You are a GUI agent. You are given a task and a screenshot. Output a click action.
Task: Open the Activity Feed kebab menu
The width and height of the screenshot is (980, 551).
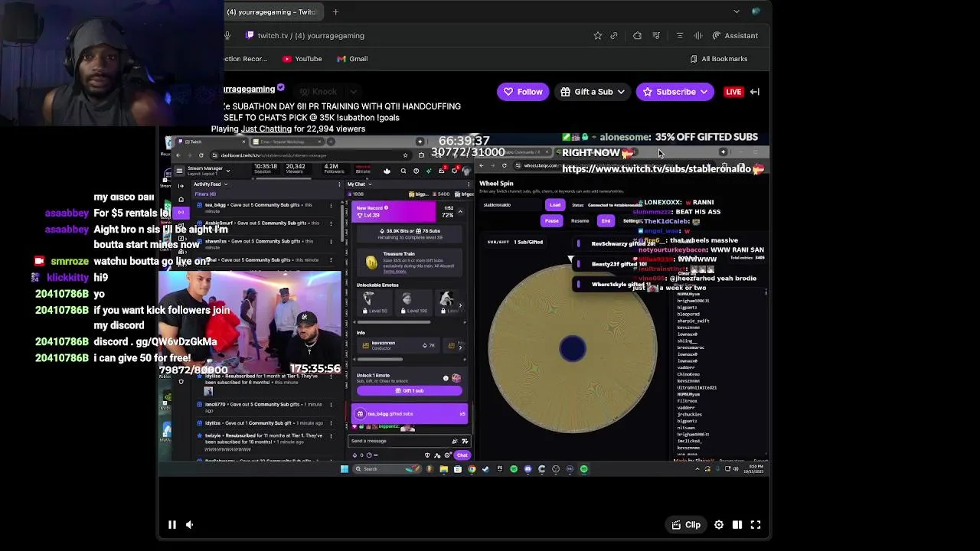coord(339,184)
